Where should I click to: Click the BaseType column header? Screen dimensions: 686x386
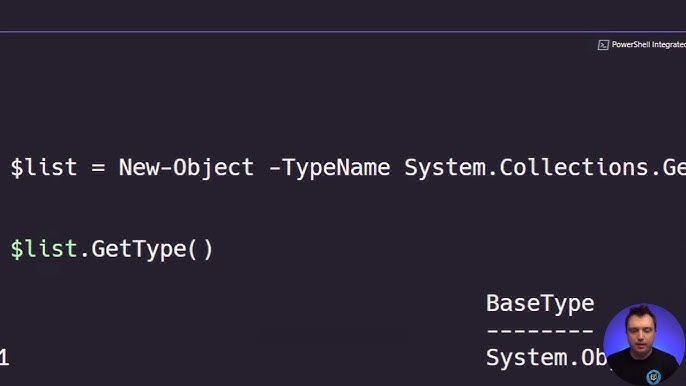[540, 304]
